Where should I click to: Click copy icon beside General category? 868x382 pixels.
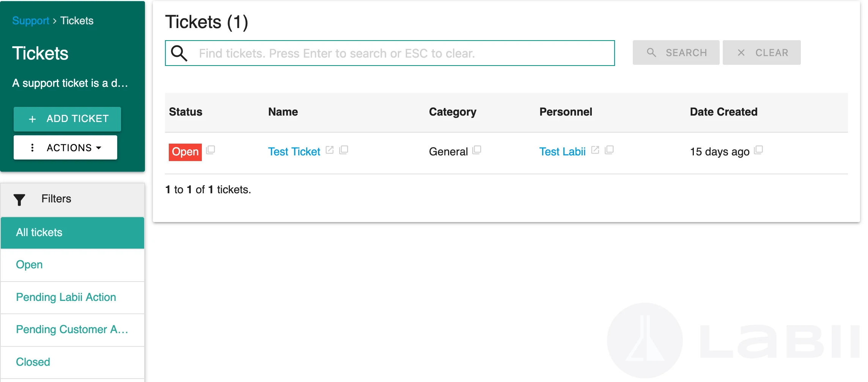tap(477, 150)
